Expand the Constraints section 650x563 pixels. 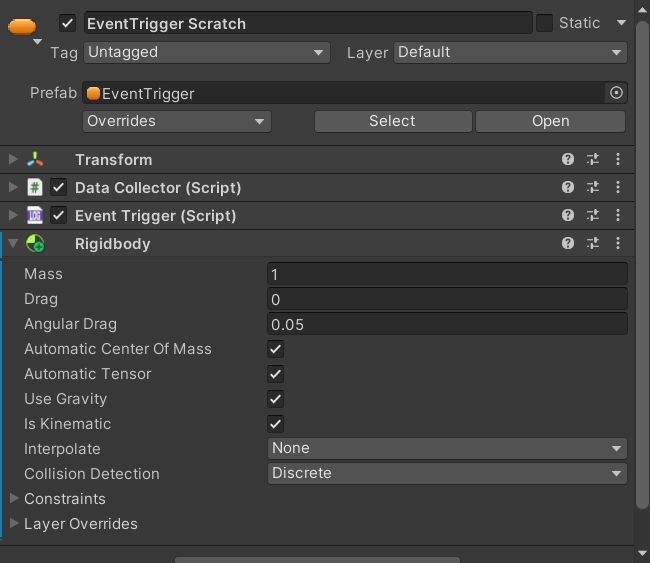14,498
